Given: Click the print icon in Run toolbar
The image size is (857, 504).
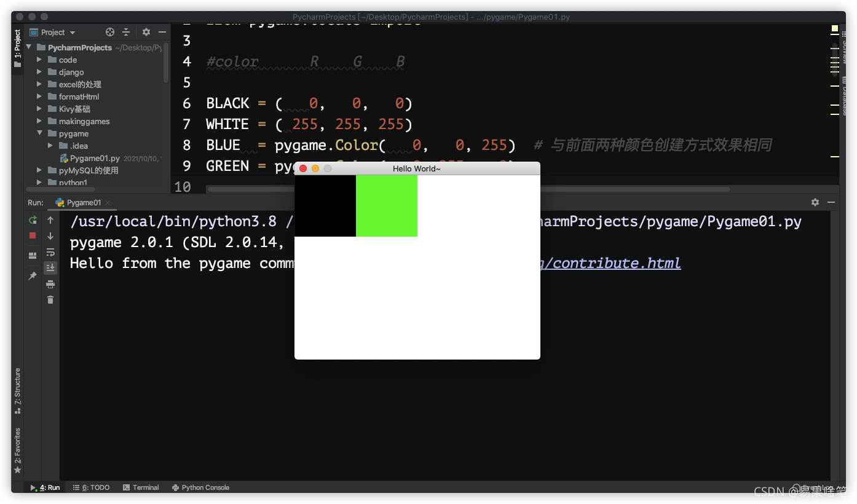Looking at the screenshot, I should [x=50, y=284].
